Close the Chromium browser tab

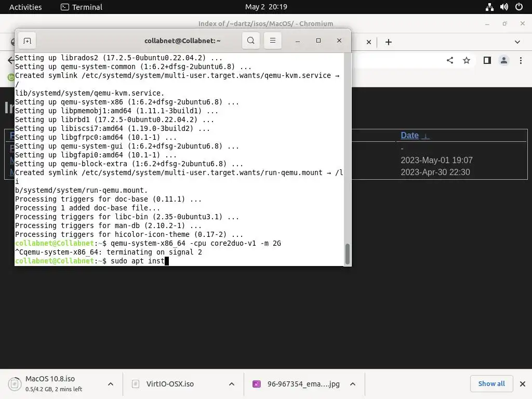tap(369, 42)
